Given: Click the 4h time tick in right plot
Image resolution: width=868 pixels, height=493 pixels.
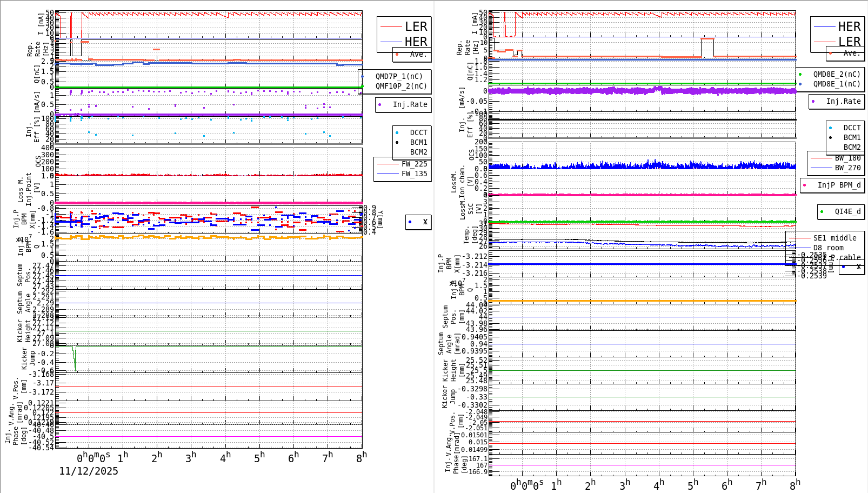Looking at the screenshot, I should tap(659, 484).
